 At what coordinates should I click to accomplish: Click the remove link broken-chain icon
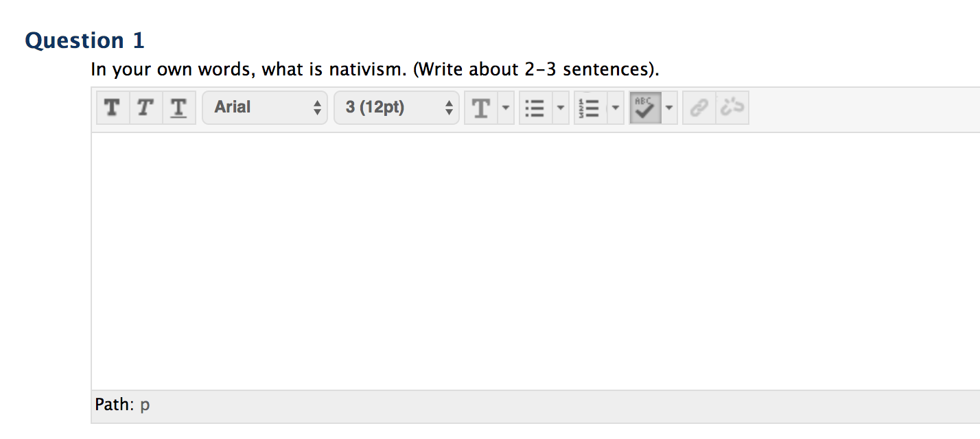pos(732,108)
